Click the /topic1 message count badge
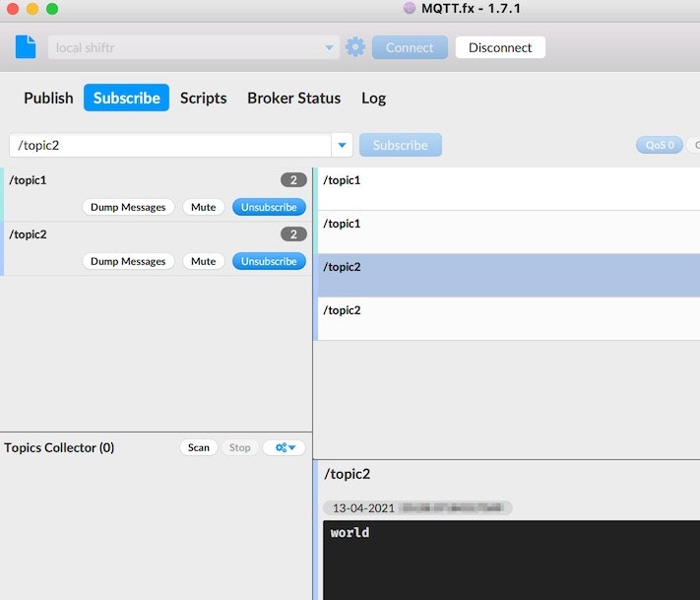The width and height of the screenshot is (700, 600). 293,180
